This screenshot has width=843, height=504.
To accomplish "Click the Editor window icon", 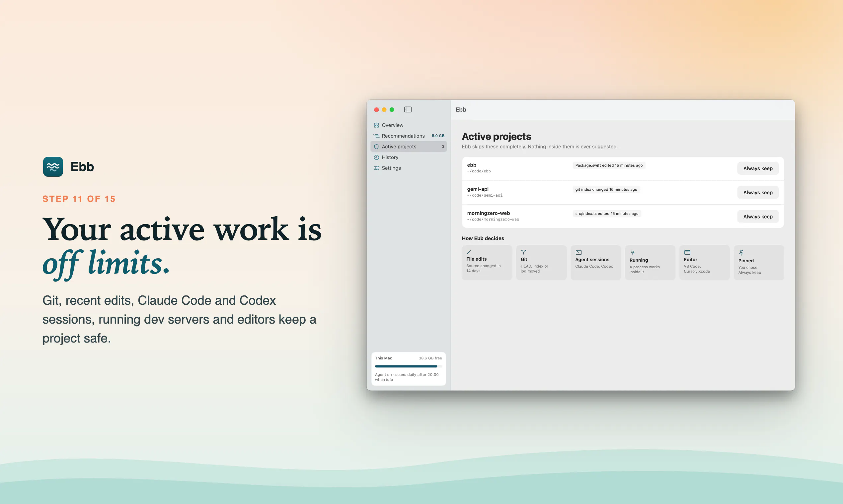I will tap(687, 252).
